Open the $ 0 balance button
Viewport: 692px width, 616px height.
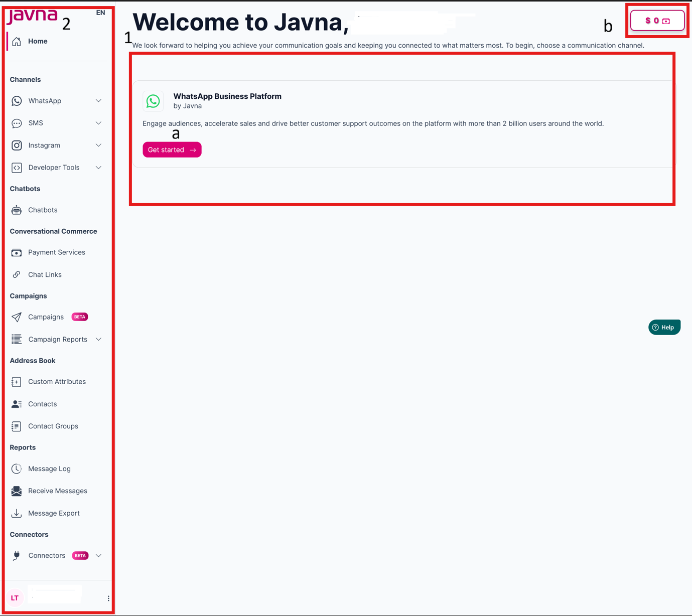coord(657,21)
